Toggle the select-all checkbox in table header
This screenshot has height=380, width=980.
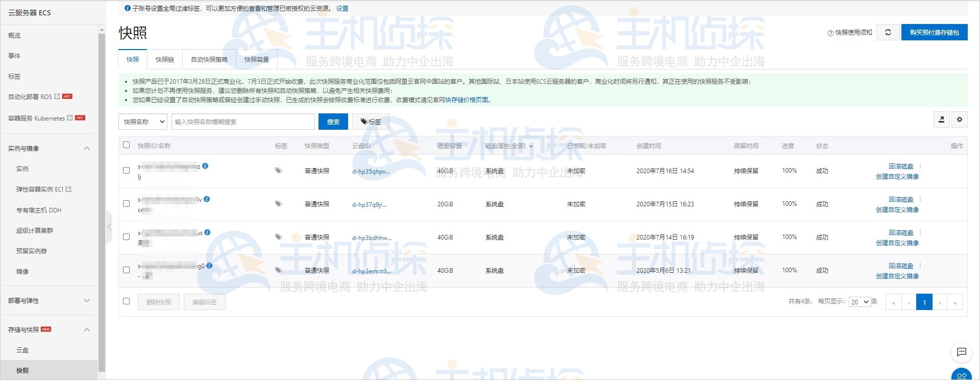point(126,145)
